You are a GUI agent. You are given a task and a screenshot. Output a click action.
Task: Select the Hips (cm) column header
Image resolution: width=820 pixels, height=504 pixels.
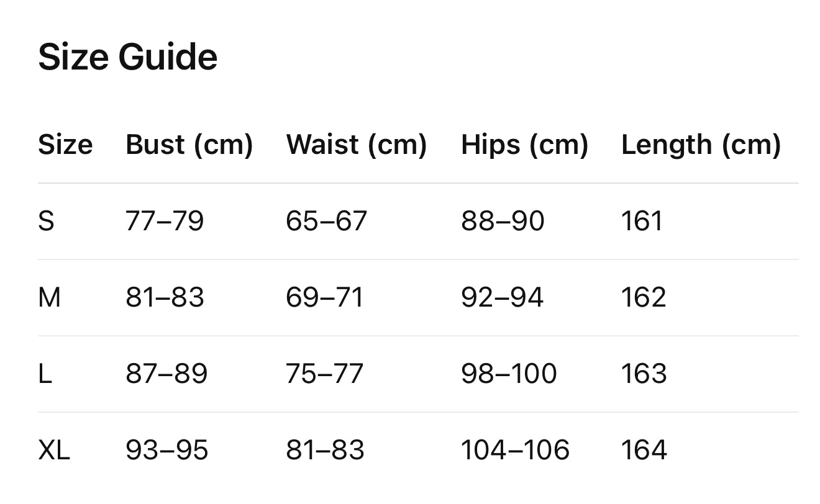click(x=524, y=145)
